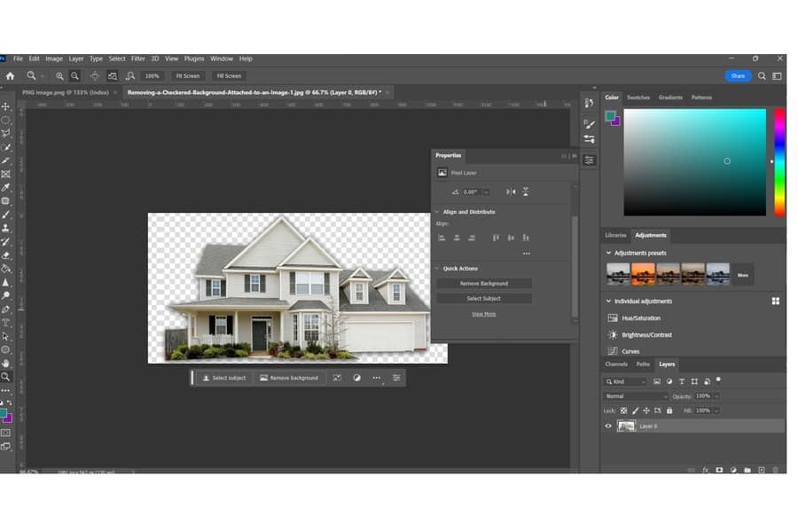Click Select subject in contextual taskbar
Screen dimensions: 798x532
pyautogui.click(x=224, y=378)
